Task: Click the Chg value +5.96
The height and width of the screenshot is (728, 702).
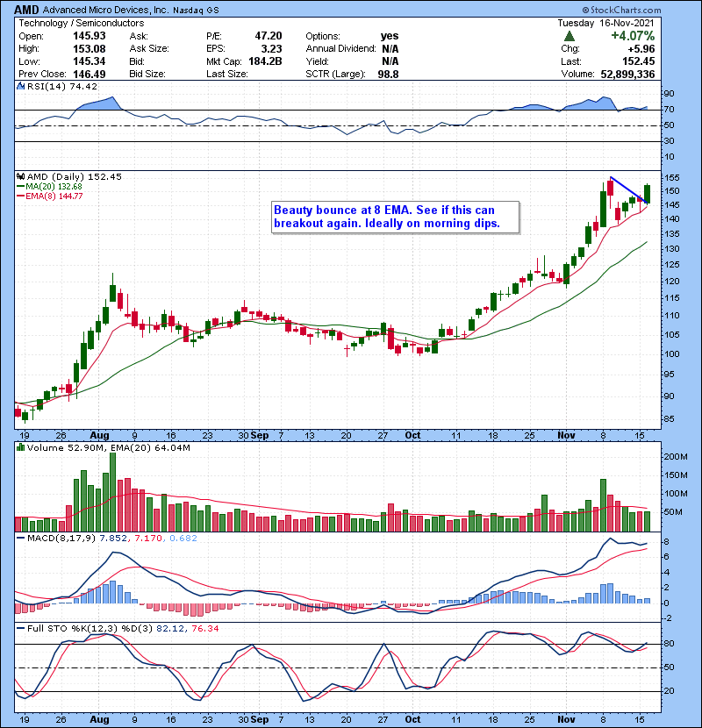Action: point(641,49)
